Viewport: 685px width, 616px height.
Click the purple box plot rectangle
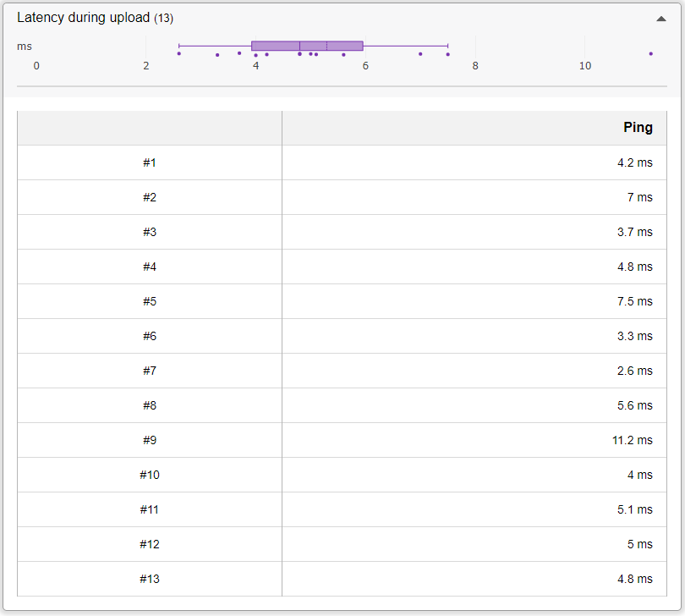(x=307, y=46)
